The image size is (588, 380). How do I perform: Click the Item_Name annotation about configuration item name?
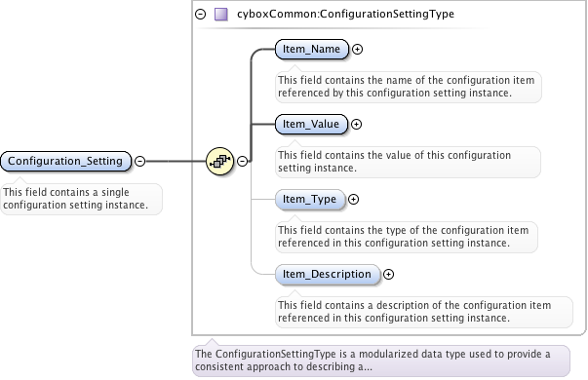click(x=409, y=87)
